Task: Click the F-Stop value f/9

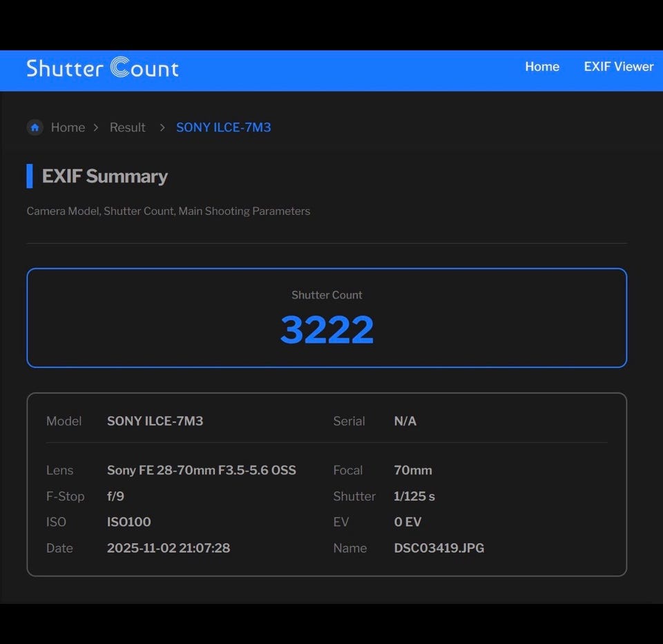Action: [x=115, y=496]
